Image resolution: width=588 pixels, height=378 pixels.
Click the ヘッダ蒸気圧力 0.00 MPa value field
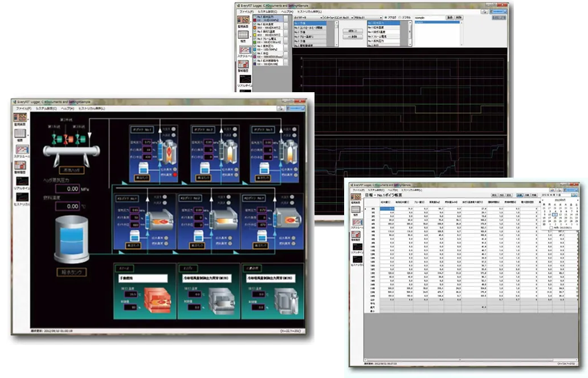coord(67,189)
